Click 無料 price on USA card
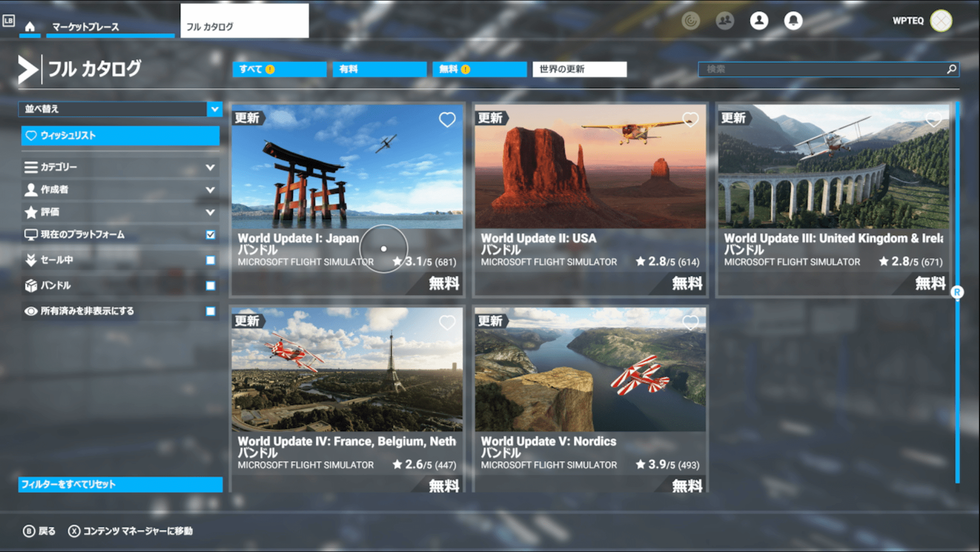This screenshot has height=552, width=980. click(x=687, y=283)
